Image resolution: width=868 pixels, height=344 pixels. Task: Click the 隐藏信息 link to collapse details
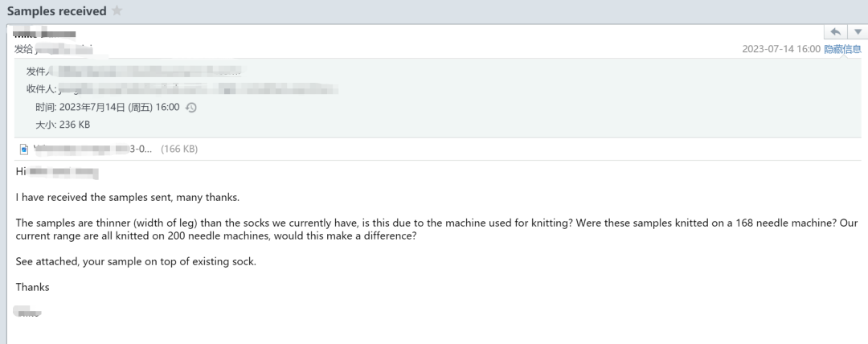point(842,49)
